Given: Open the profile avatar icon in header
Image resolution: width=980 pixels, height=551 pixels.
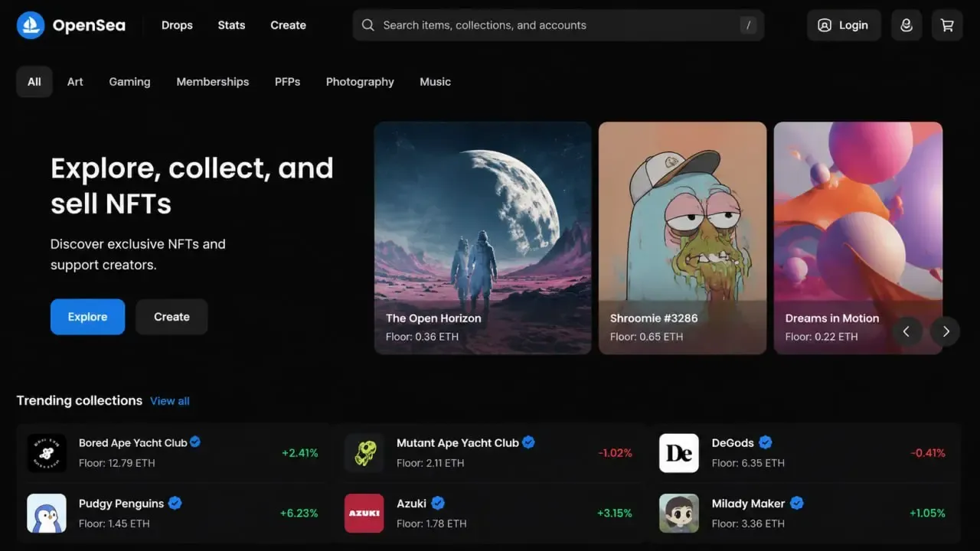Looking at the screenshot, I should tap(906, 25).
